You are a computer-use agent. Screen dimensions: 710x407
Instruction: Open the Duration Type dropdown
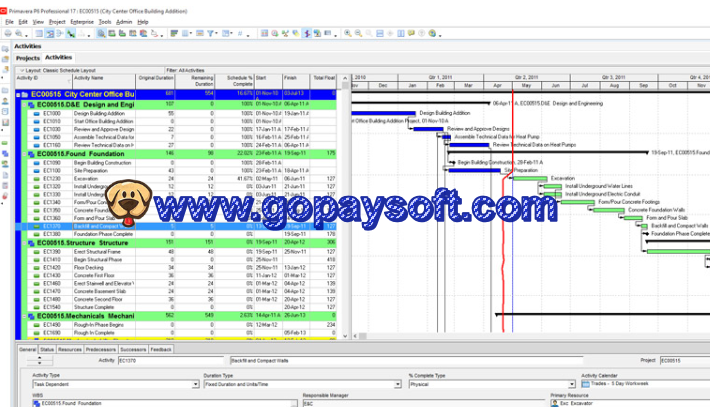398,384
